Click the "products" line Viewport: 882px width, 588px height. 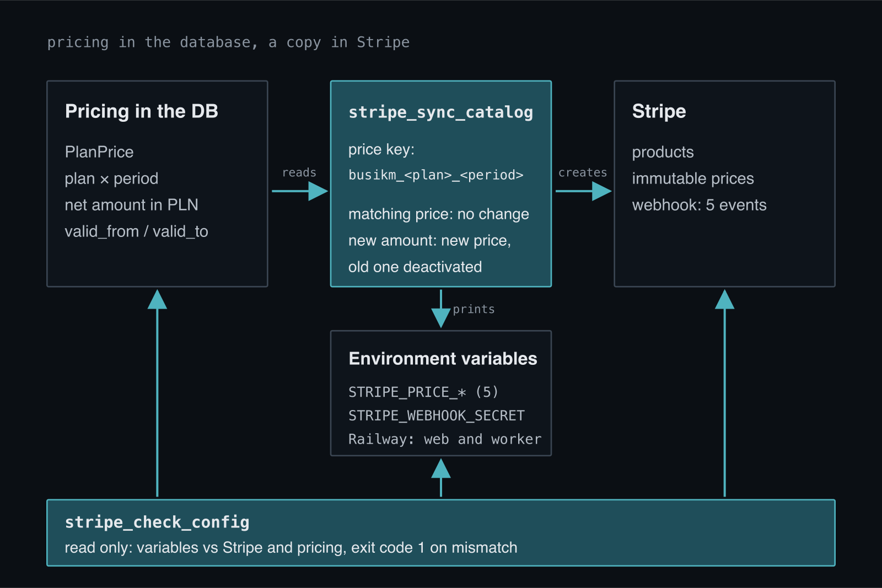(663, 152)
